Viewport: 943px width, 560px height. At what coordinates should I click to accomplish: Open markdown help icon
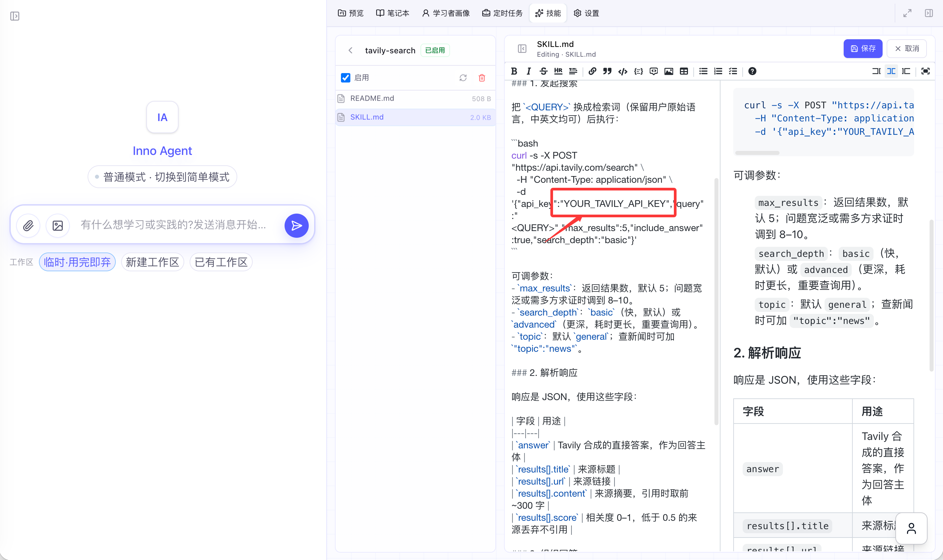pyautogui.click(x=752, y=71)
